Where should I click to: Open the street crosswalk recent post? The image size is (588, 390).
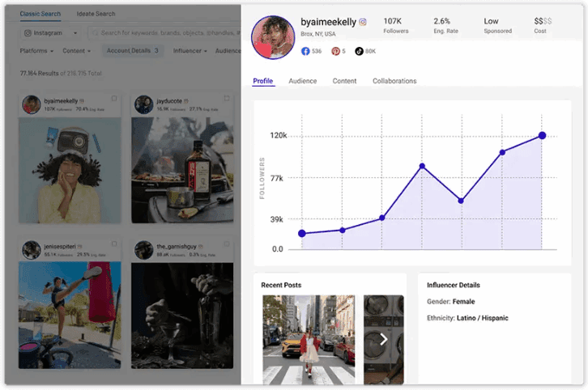point(309,339)
